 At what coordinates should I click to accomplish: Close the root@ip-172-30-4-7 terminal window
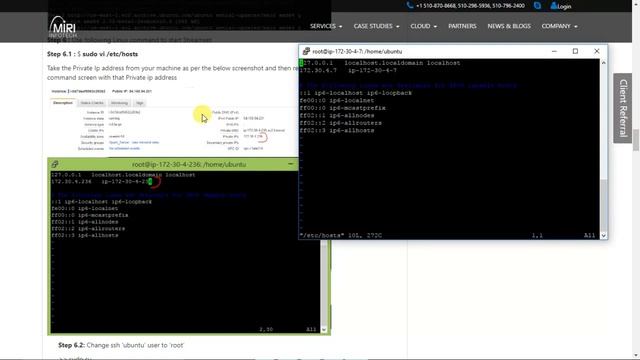click(x=597, y=51)
